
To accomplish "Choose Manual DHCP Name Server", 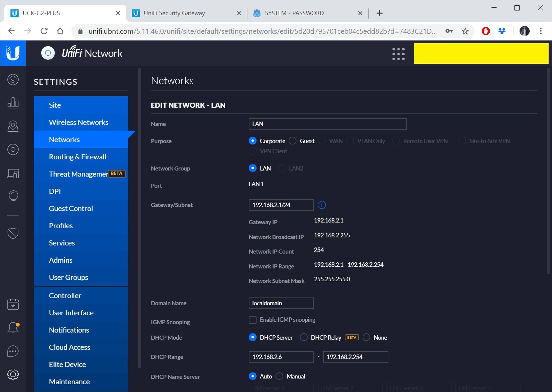I will pos(280,376).
